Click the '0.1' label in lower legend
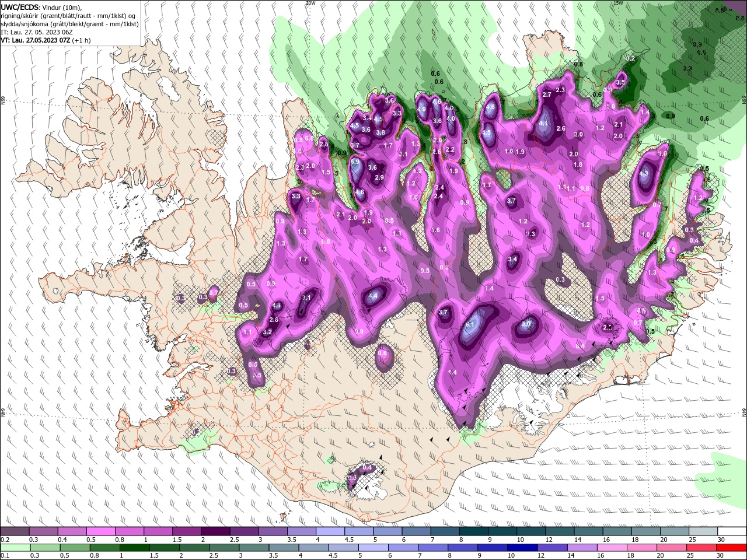This screenshot has width=747, height=560. (x=5, y=556)
